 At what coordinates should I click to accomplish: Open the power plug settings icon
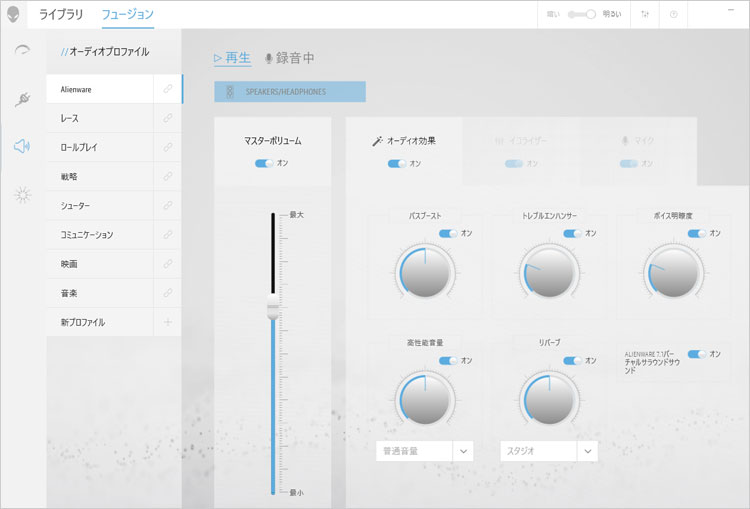[x=22, y=99]
